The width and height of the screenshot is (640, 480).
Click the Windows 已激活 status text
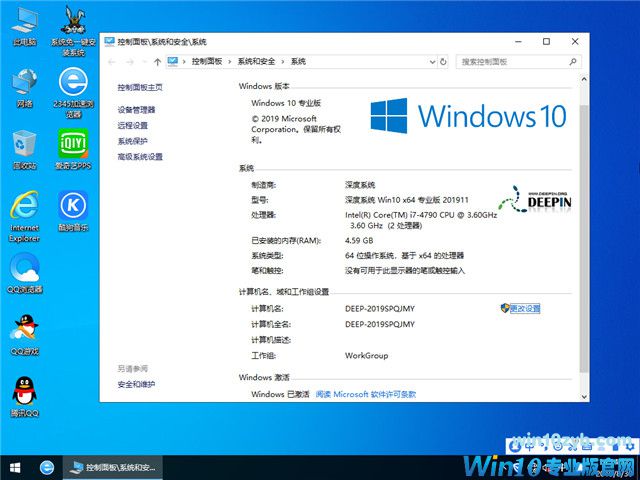[280, 394]
